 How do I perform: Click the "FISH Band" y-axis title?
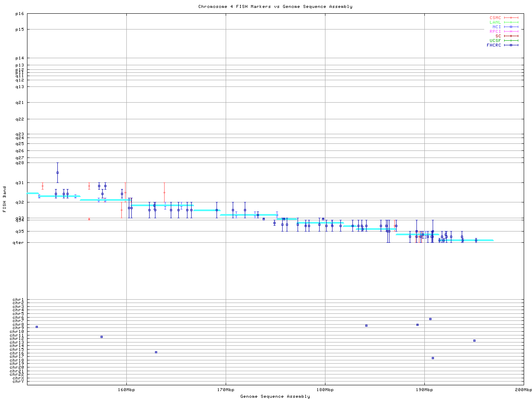coord(5,199)
